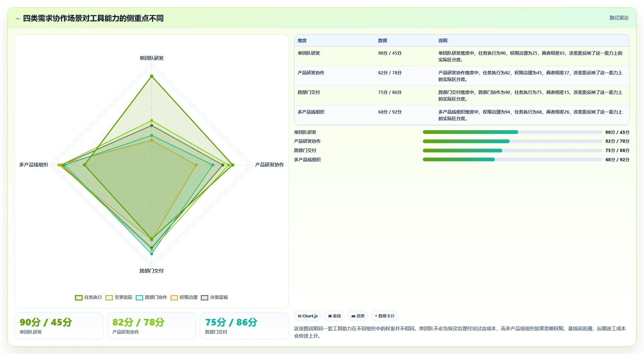The image size is (644, 354).
Task: Click radar axis label 多产品线组织
Action: (34, 165)
